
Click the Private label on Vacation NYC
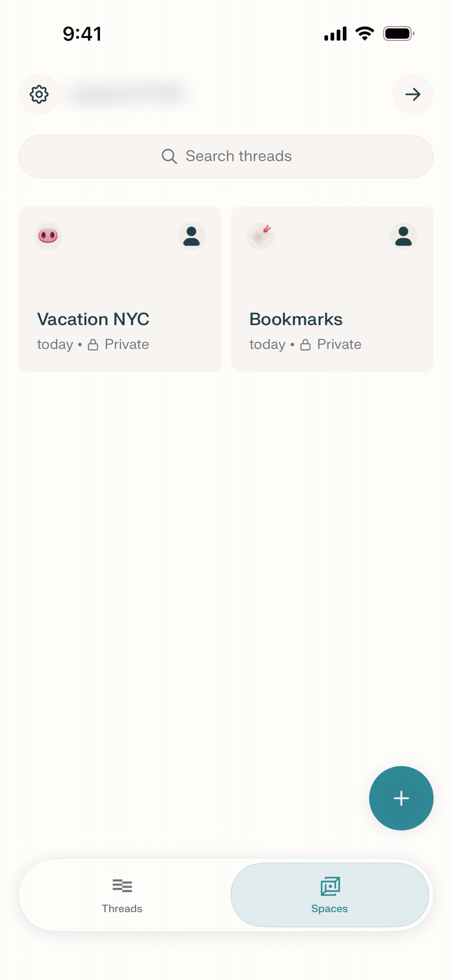127,344
